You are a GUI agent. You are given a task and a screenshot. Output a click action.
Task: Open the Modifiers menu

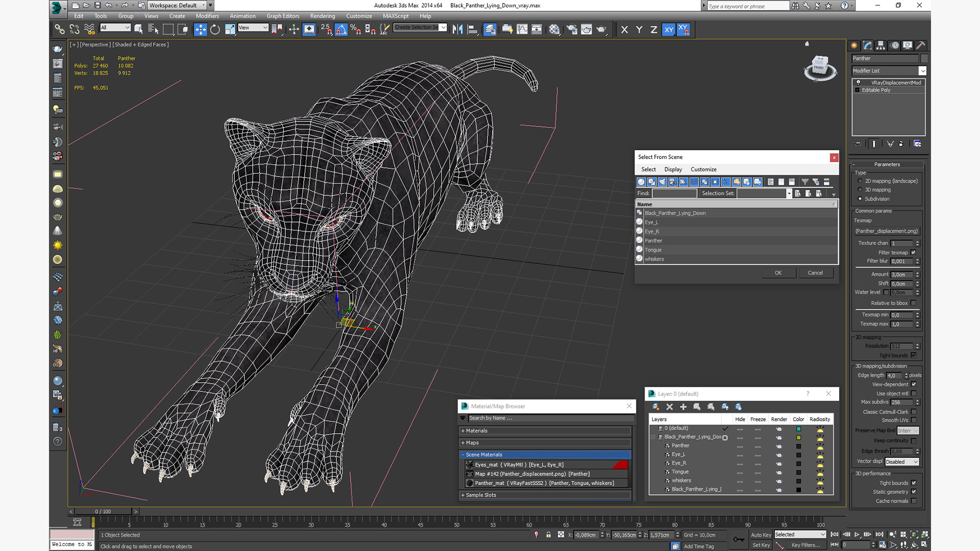coord(207,16)
